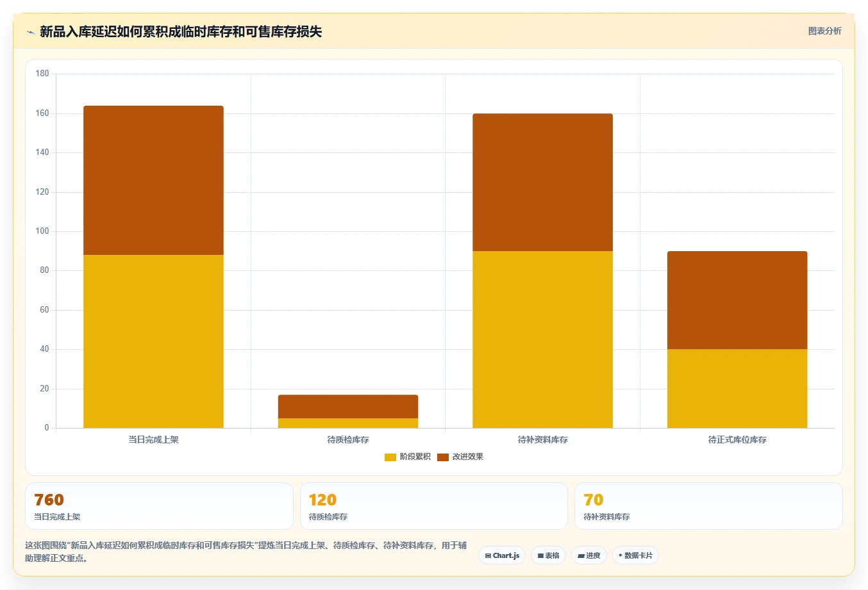Screen dimensions: 868x590
Task: Click the chart title 新品入库延迟如何累积成临时库存和可售库存损失
Action: (x=181, y=31)
